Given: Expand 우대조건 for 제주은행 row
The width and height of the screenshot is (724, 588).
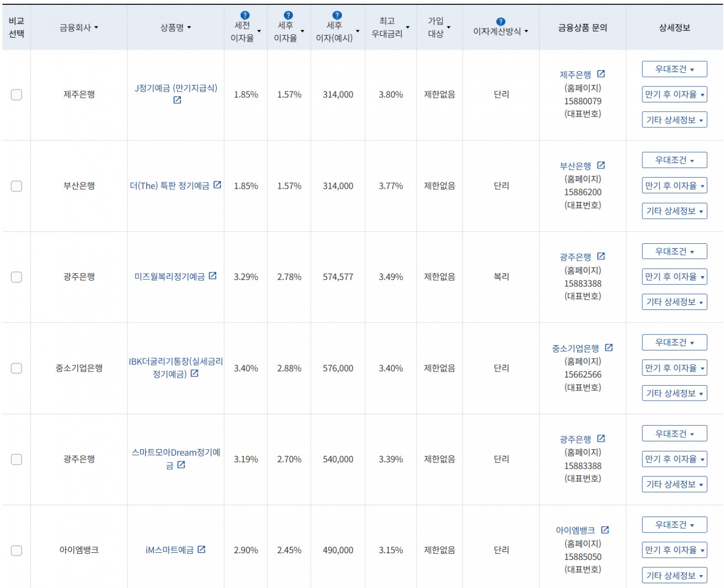Looking at the screenshot, I should (x=674, y=69).
